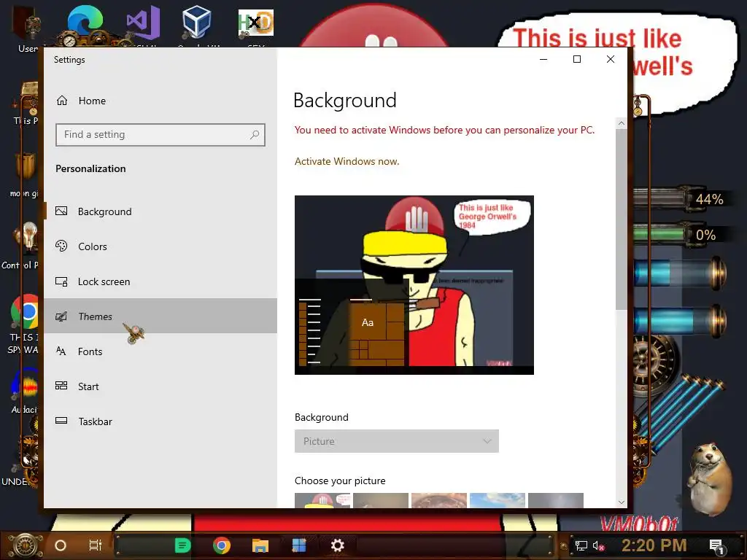The width and height of the screenshot is (747, 560).
Task: Follow the Activate Windows now link
Action: (x=347, y=161)
